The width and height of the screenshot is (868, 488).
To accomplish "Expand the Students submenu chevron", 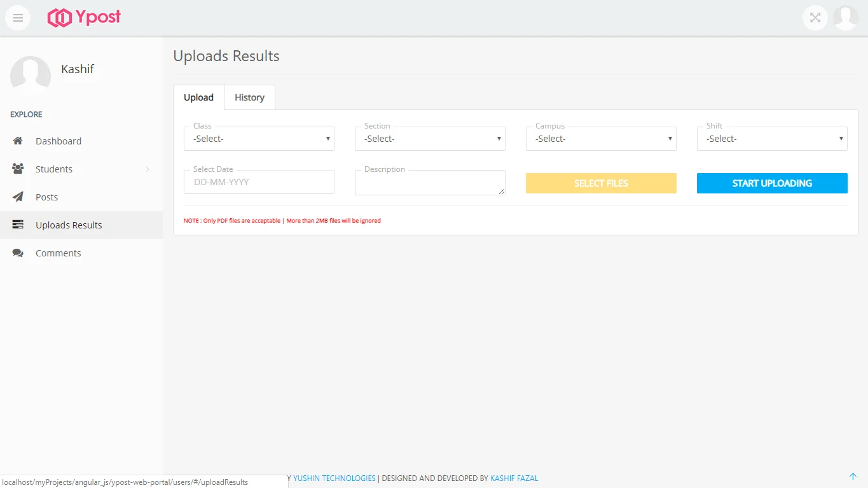I will coord(148,169).
